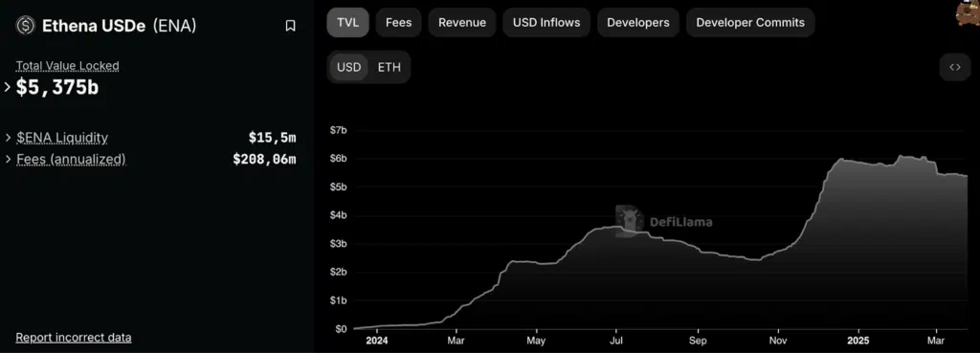
Task: Open the embed chart code icon
Action: pyautogui.click(x=955, y=68)
